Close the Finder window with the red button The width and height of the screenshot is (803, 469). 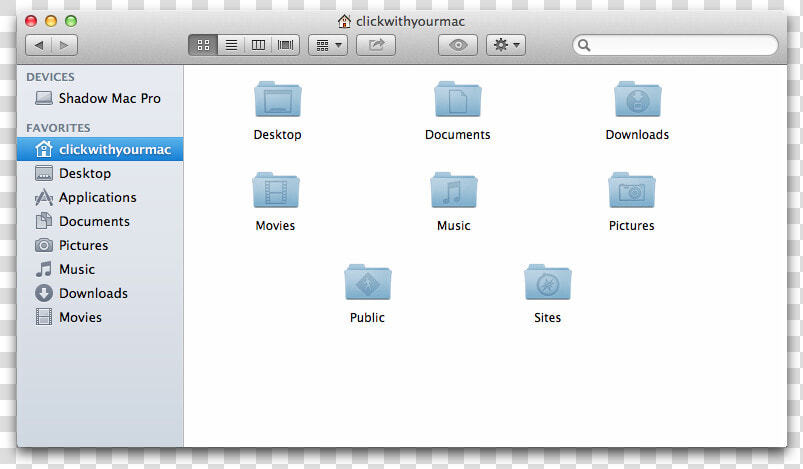pyautogui.click(x=31, y=21)
